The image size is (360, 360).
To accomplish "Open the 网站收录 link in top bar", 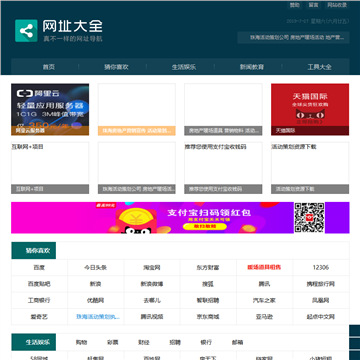I will tap(337, 5).
